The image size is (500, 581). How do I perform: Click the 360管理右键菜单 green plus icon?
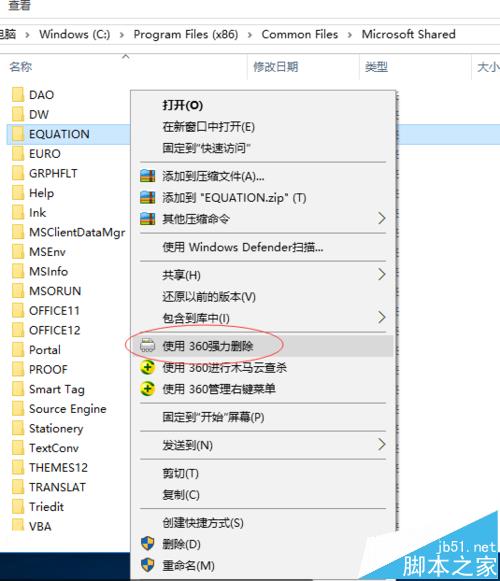pyautogui.click(x=147, y=389)
